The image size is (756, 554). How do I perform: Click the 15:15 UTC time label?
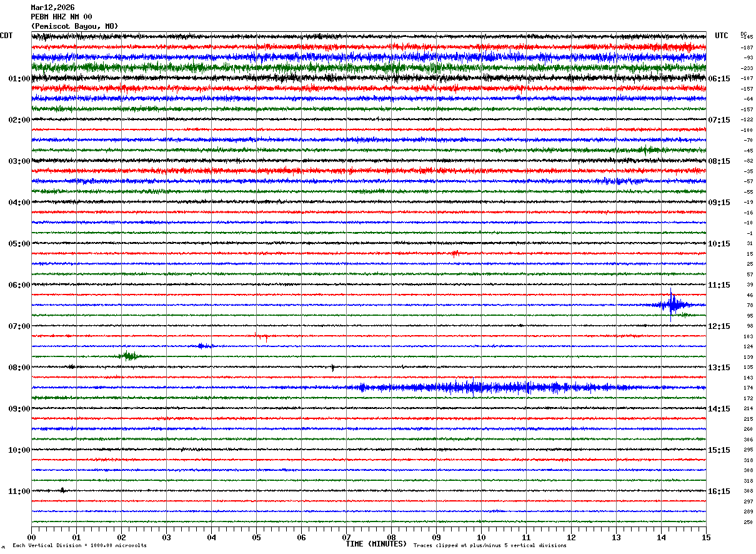click(719, 450)
